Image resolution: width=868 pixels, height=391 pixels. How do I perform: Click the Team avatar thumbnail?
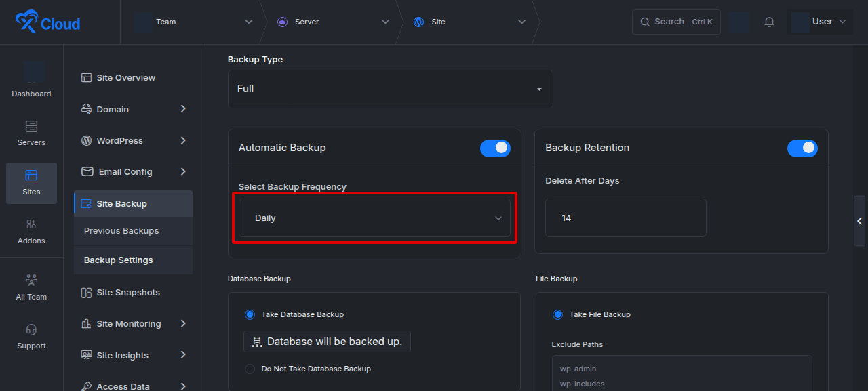point(143,22)
